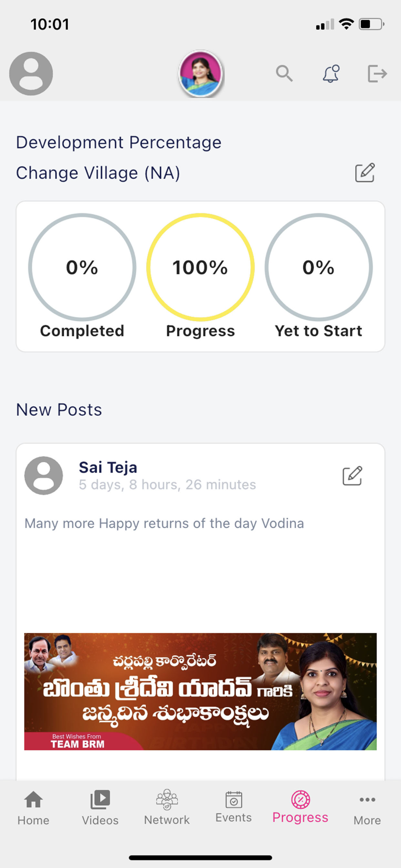Tap the leader's circular profile photo

(x=200, y=73)
